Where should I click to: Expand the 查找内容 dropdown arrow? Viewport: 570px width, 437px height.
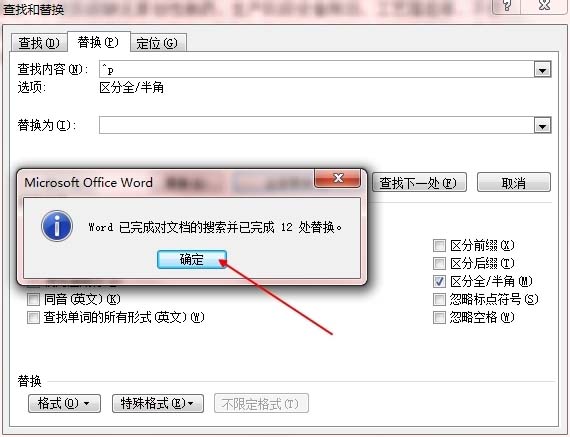(542, 69)
